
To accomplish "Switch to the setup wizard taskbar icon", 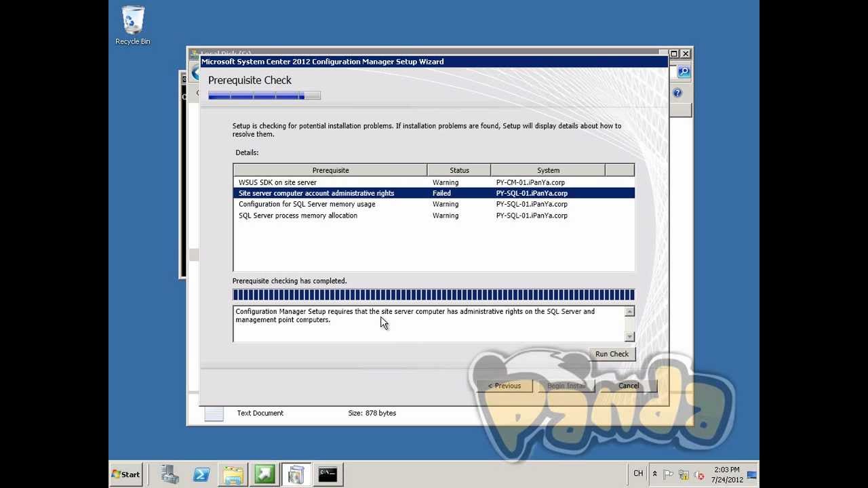I will [x=296, y=474].
